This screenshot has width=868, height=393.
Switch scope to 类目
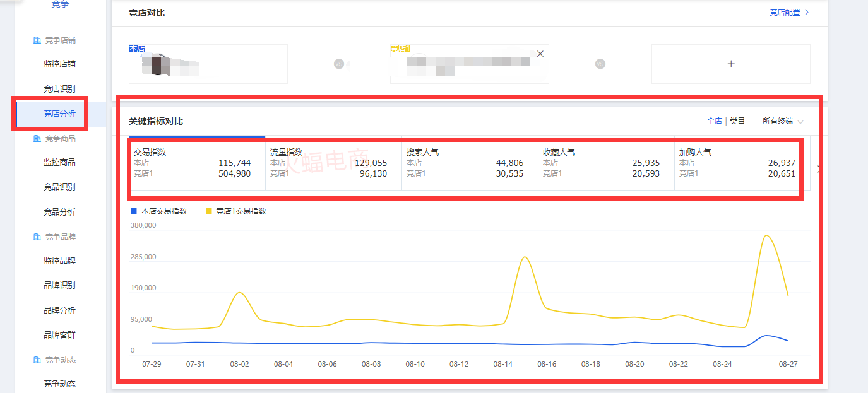[x=737, y=121]
